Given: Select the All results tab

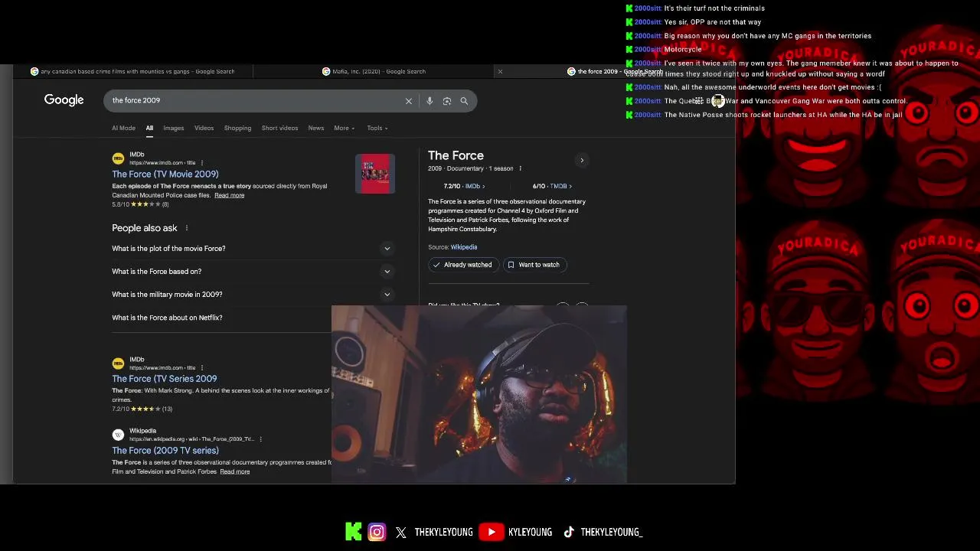Looking at the screenshot, I should 149,129.
